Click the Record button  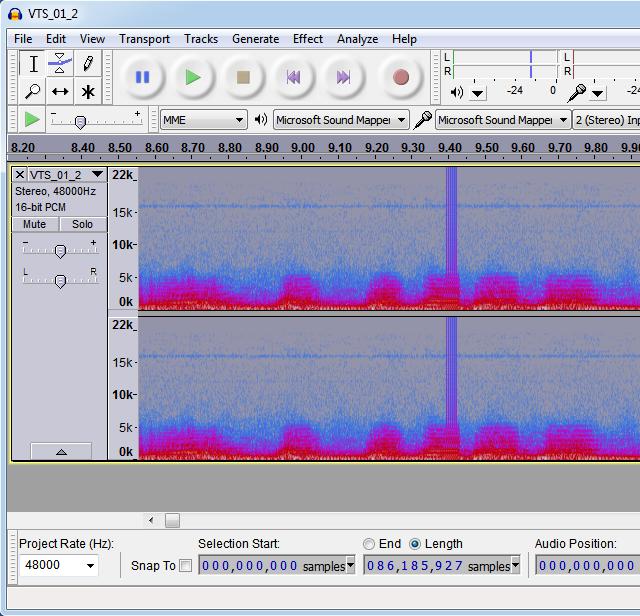point(401,77)
